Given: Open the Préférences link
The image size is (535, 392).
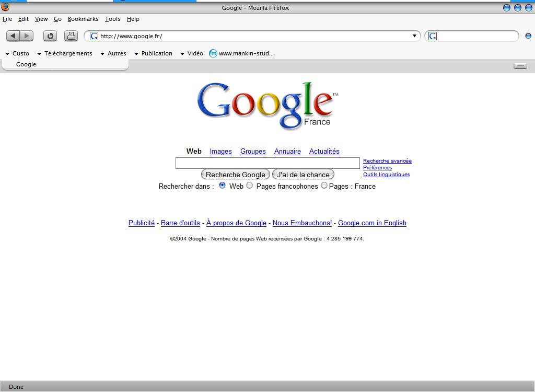Looking at the screenshot, I should 377,168.
